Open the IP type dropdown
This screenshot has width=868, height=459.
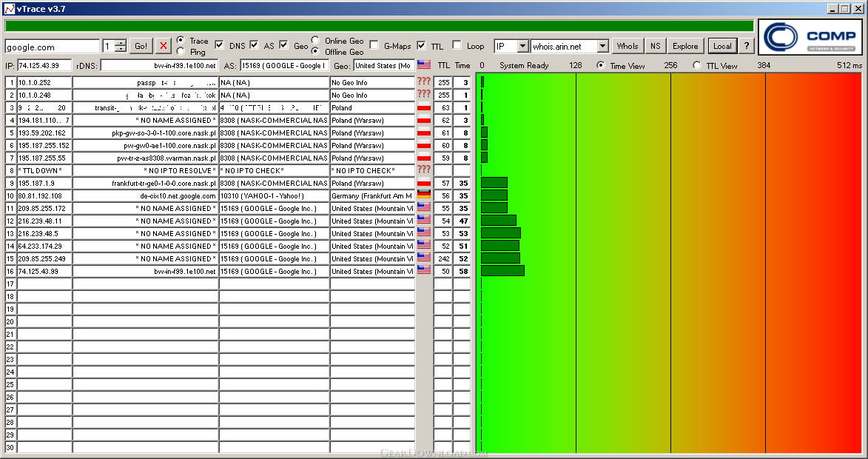pyautogui.click(x=522, y=46)
